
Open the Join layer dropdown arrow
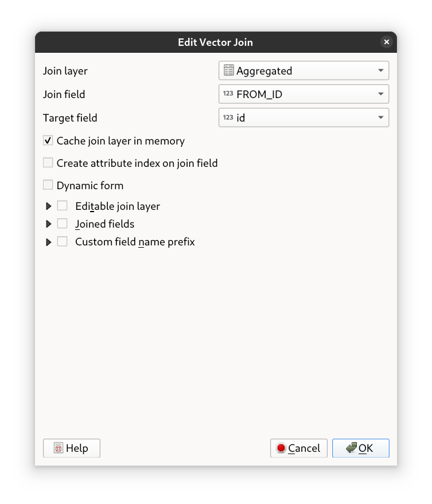(x=381, y=71)
